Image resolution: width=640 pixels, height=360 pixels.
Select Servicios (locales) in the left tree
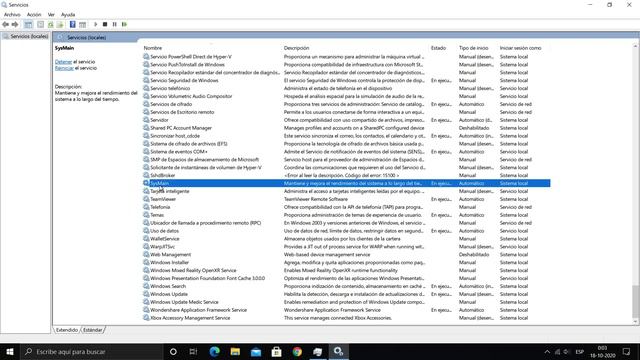pos(29,36)
